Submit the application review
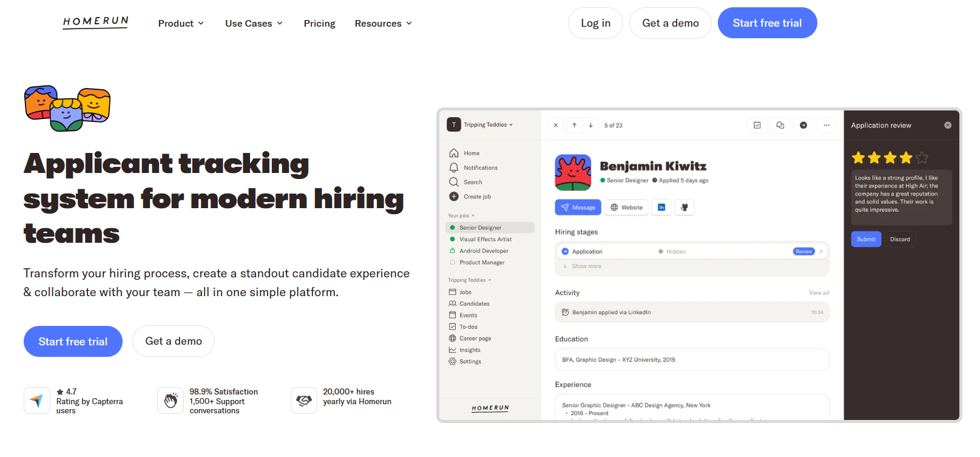 tap(866, 239)
